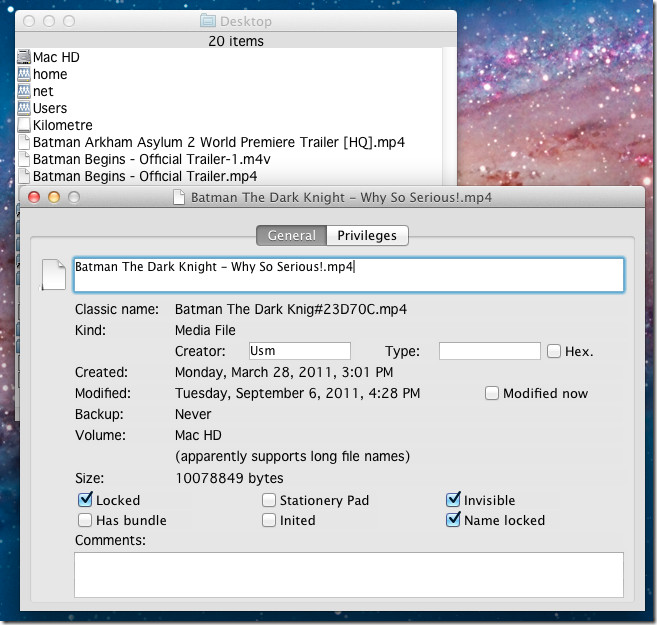Viewport: 657px width, 625px height.
Task: Click the net network icon in Desktop list
Action: click(x=24, y=91)
